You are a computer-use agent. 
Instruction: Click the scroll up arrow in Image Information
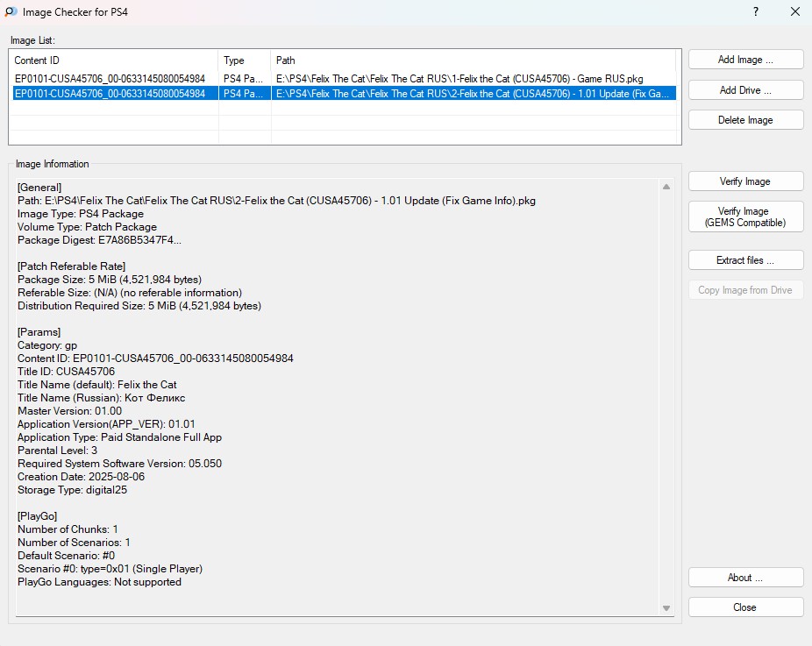coord(666,187)
